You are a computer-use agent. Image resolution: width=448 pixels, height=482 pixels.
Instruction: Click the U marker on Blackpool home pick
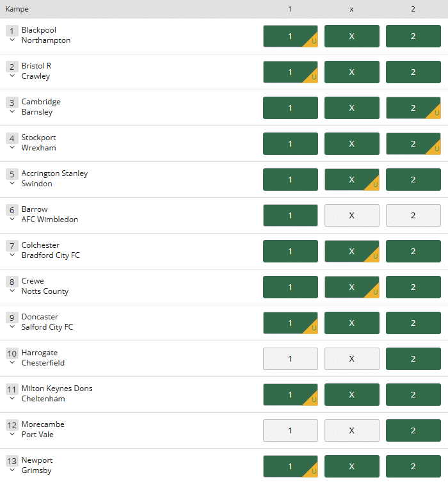tap(312, 41)
